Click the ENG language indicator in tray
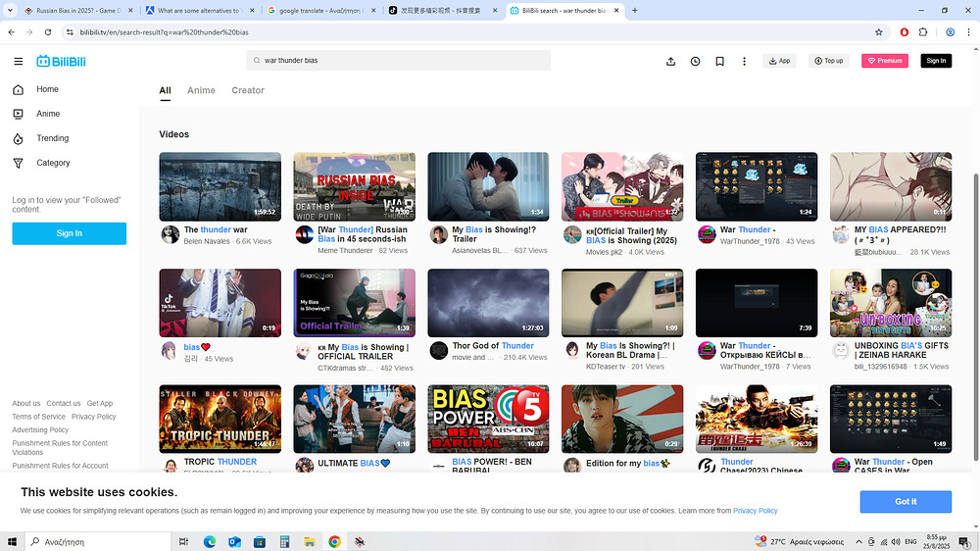Viewport: 980px width, 551px height. pos(910,541)
